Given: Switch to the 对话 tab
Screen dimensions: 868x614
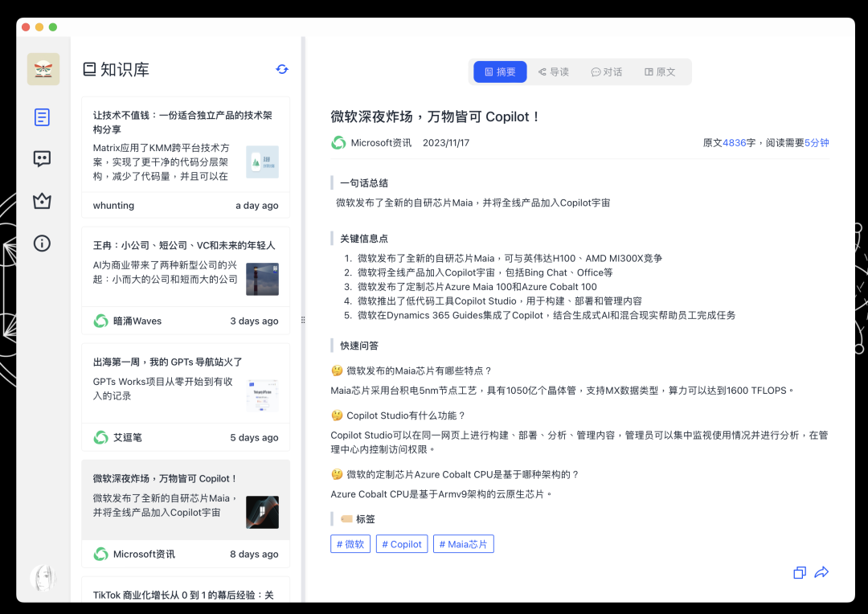Looking at the screenshot, I should (607, 72).
